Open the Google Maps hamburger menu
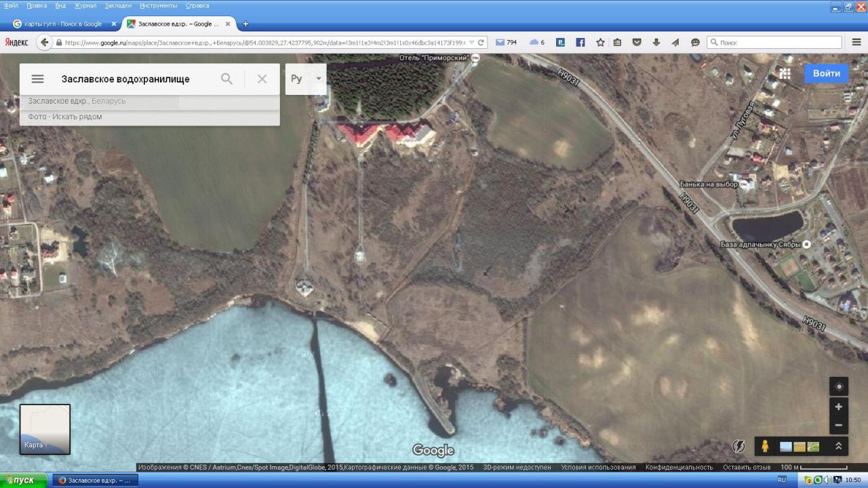The height and width of the screenshot is (488, 868). (x=38, y=79)
